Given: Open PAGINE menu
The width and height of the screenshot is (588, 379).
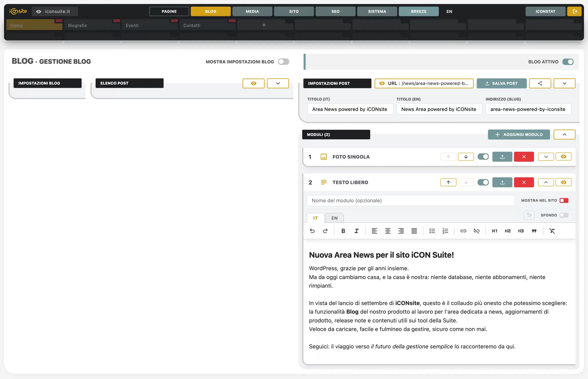Looking at the screenshot, I should [169, 11].
